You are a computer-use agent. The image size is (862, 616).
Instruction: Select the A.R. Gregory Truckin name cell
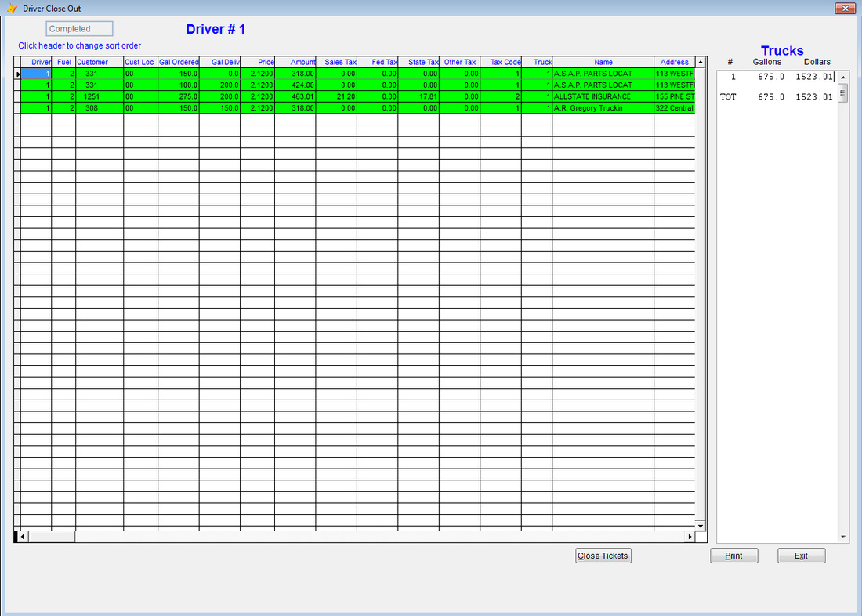603,108
